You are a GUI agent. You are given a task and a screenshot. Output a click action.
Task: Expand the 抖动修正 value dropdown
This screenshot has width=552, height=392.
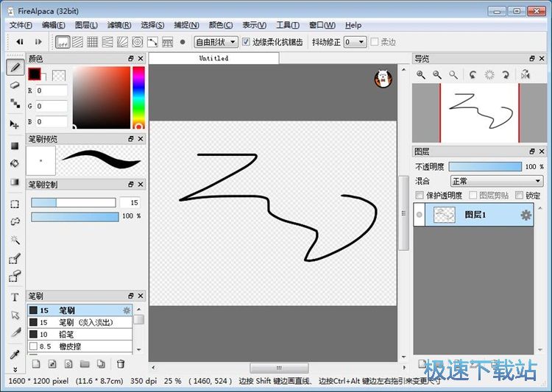(355, 42)
